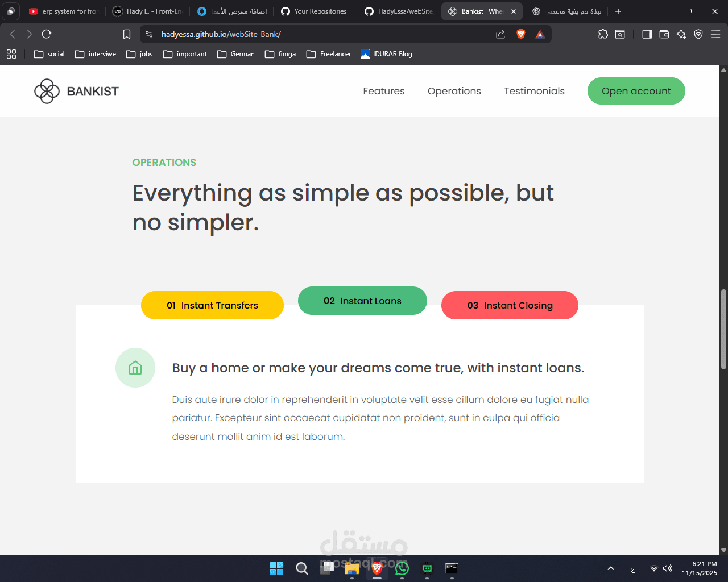Click the share icon in address bar
This screenshot has width=728, height=582.
pos(500,34)
